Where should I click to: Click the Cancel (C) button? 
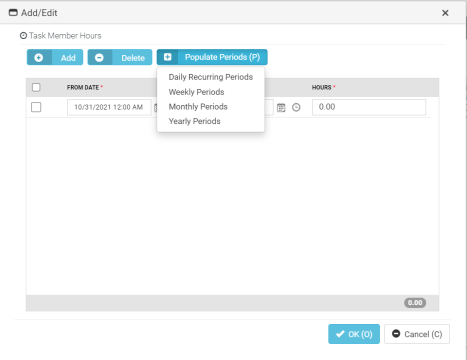[417, 334]
